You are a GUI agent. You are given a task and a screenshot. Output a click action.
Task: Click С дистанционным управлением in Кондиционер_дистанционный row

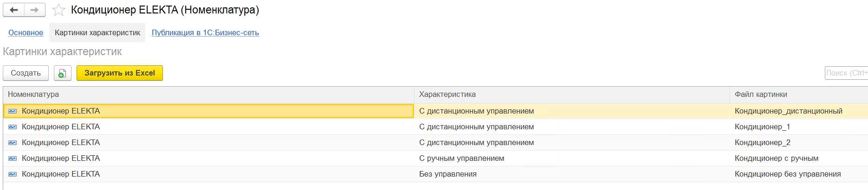pos(572,111)
